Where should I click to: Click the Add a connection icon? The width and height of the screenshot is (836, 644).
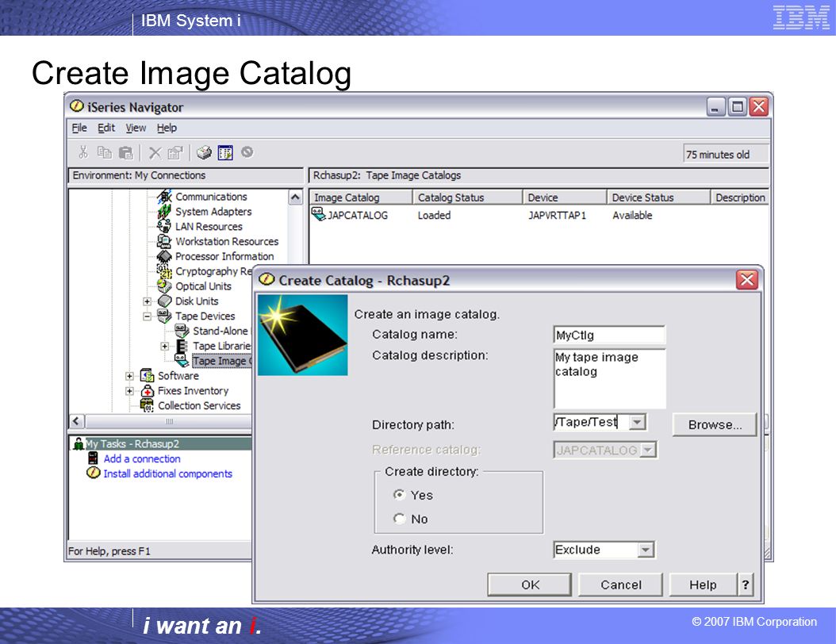[94, 458]
